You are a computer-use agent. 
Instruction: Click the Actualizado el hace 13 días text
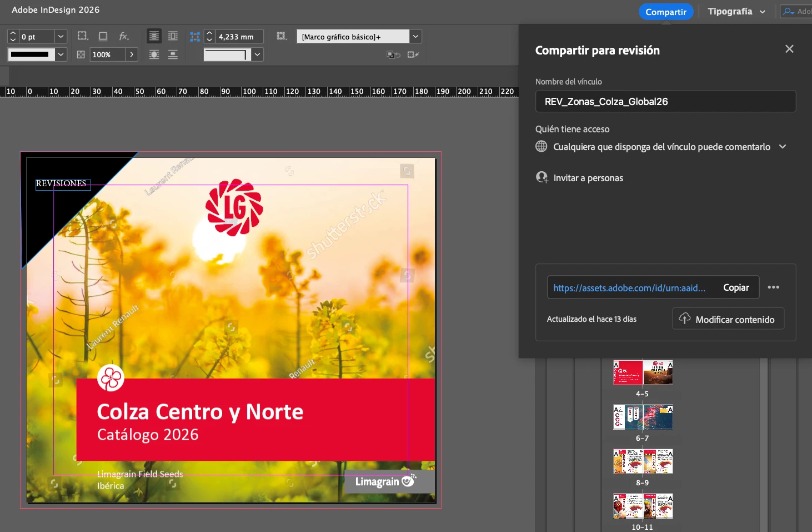pos(592,319)
